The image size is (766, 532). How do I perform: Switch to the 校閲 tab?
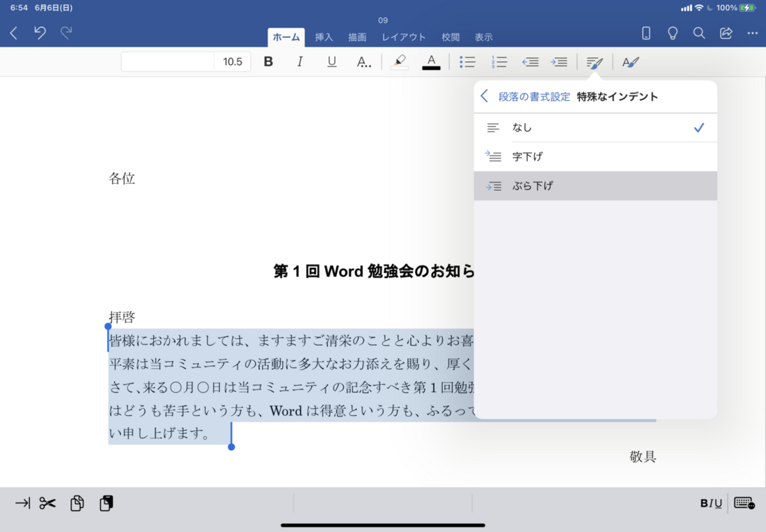tap(451, 37)
